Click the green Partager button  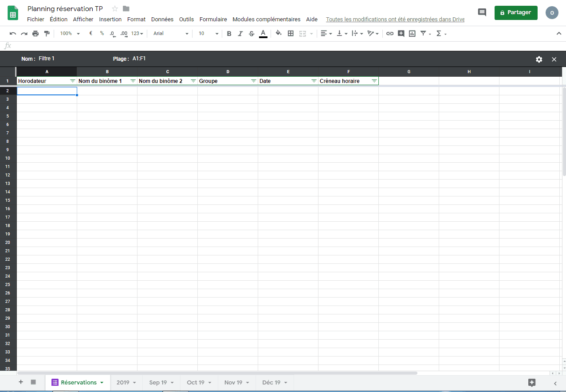(515, 13)
